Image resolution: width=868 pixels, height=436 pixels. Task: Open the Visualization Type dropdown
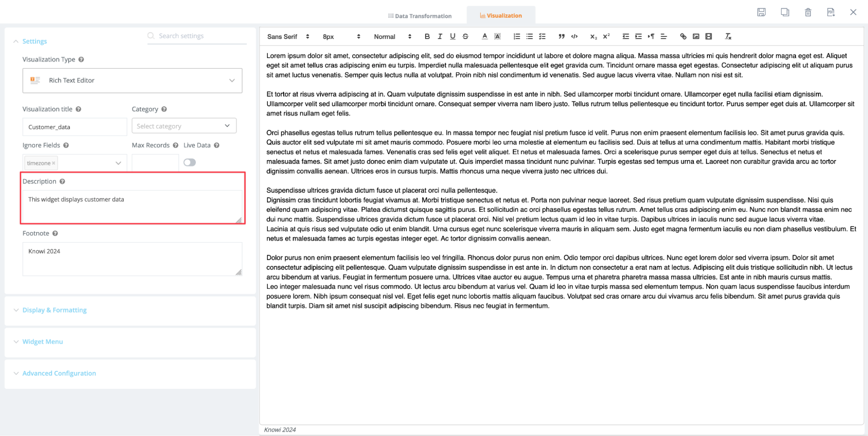132,80
